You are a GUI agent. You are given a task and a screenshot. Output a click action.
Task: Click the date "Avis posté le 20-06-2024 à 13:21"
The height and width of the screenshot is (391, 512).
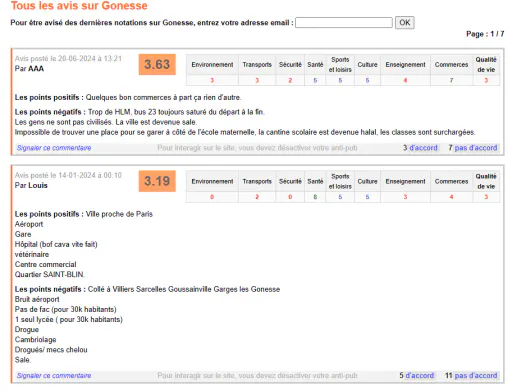68,59
